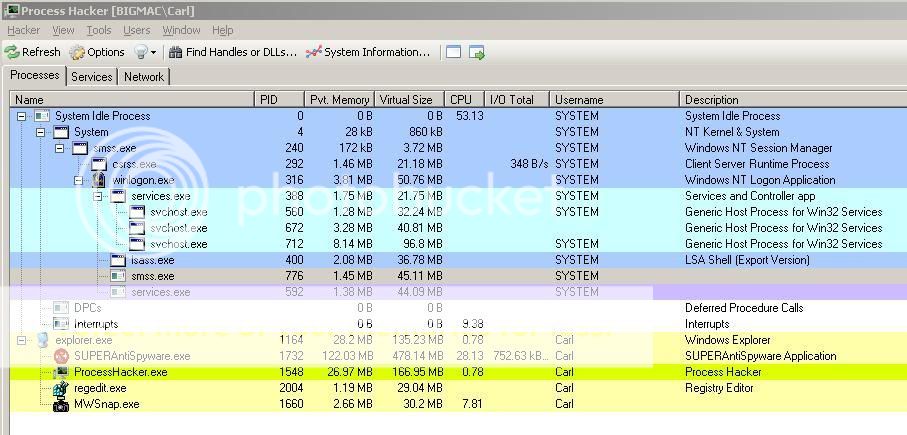Click the 'Windows NT Logon Application' description

pos(760,180)
